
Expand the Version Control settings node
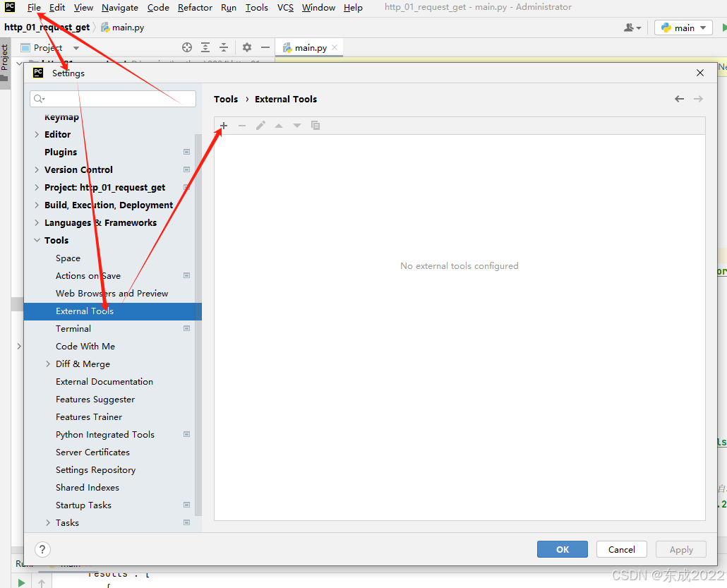pyautogui.click(x=37, y=169)
